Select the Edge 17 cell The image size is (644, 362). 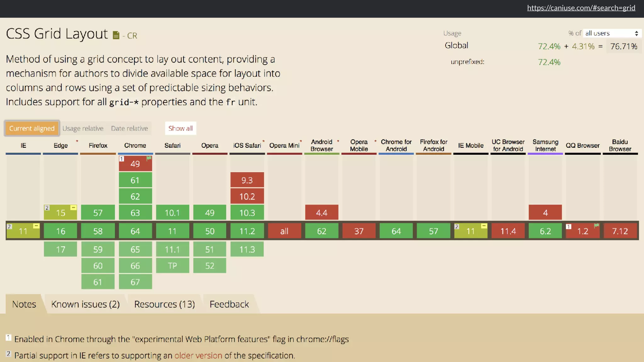[60, 249]
